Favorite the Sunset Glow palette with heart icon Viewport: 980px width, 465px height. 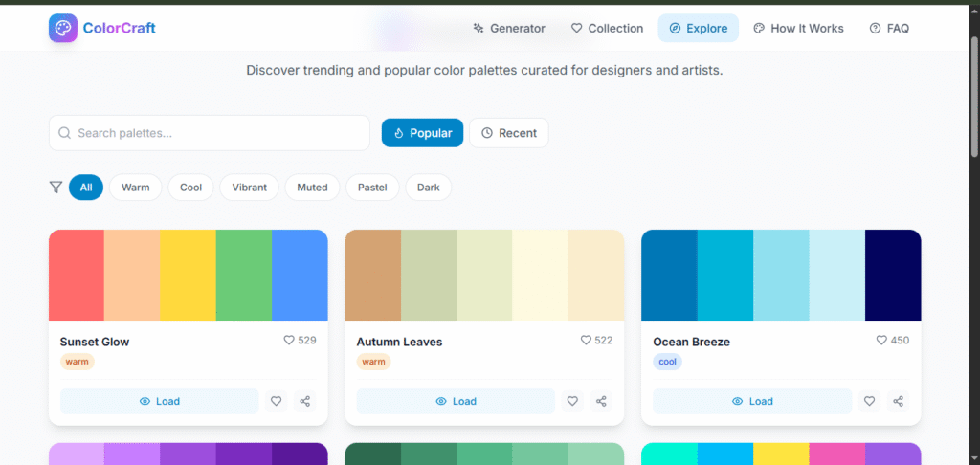pos(276,401)
